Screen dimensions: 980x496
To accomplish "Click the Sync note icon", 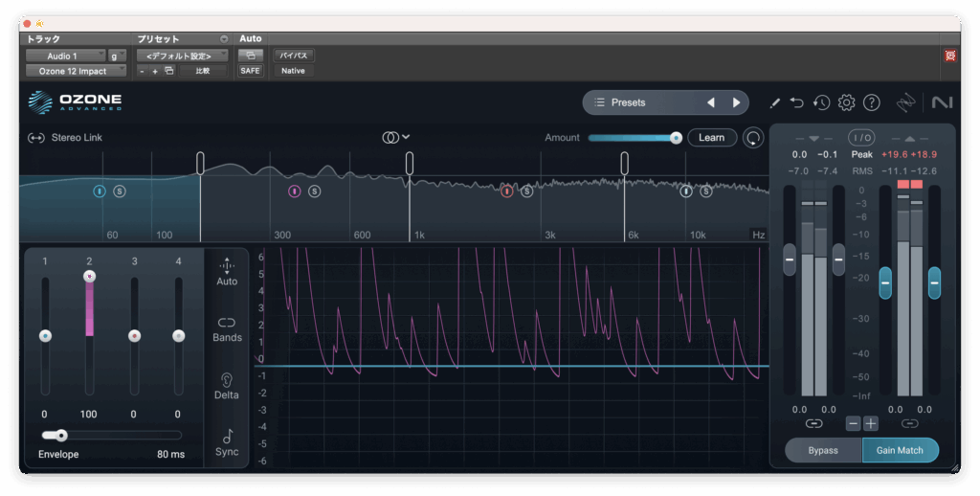I will (227, 442).
